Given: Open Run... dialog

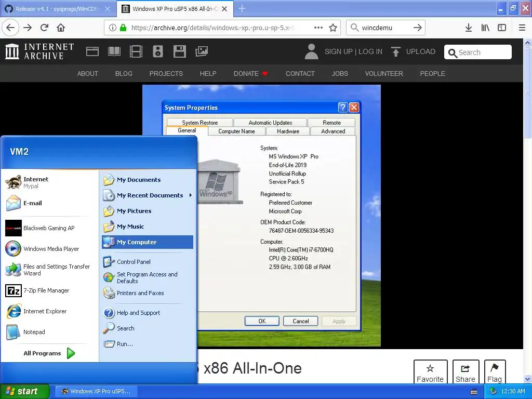Looking at the screenshot, I should coord(148,344).
